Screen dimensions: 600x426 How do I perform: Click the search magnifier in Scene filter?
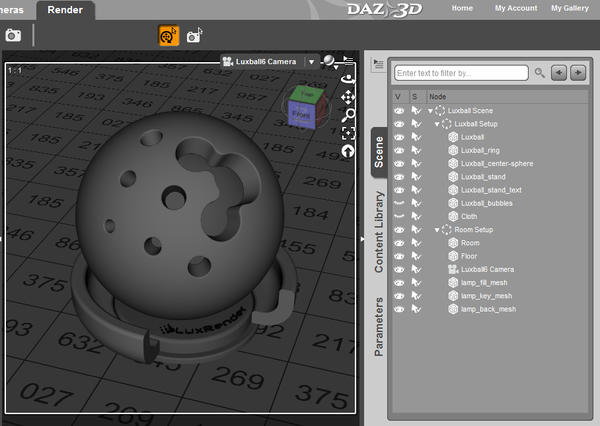[540, 73]
